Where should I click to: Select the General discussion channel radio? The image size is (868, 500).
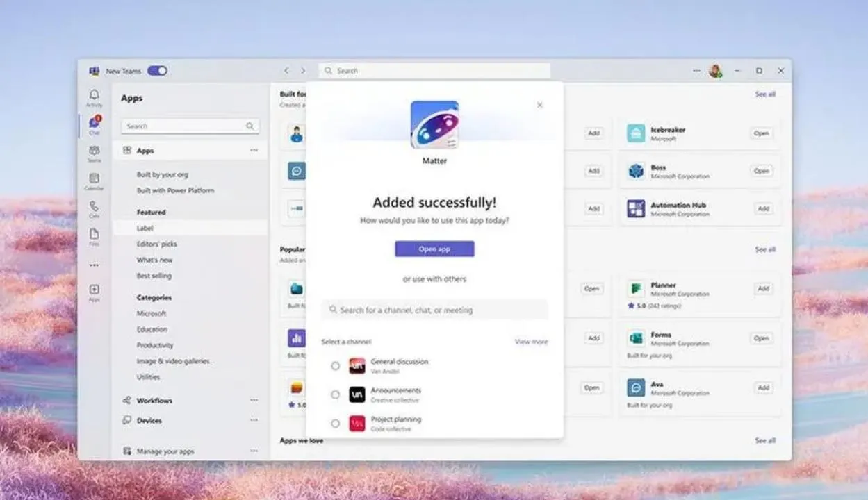coord(336,365)
